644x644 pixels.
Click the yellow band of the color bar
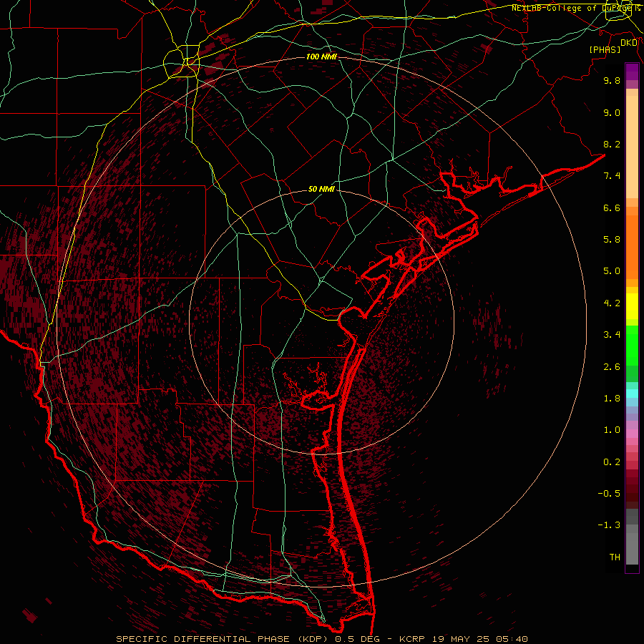tap(632, 306)
